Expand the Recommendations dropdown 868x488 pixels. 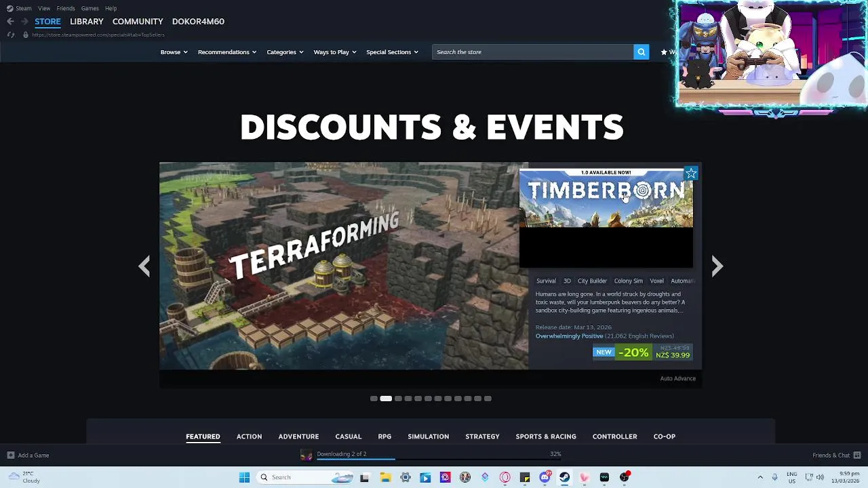coord(227,52)
